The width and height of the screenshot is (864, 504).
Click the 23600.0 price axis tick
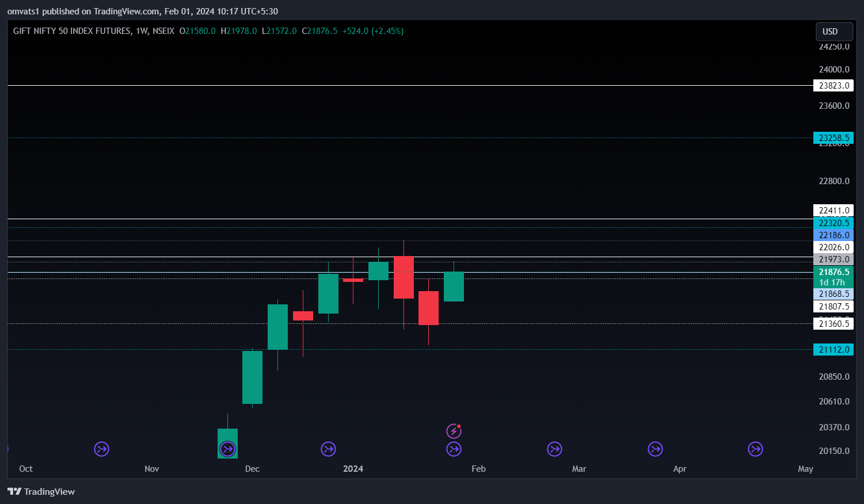coord(834,106)
